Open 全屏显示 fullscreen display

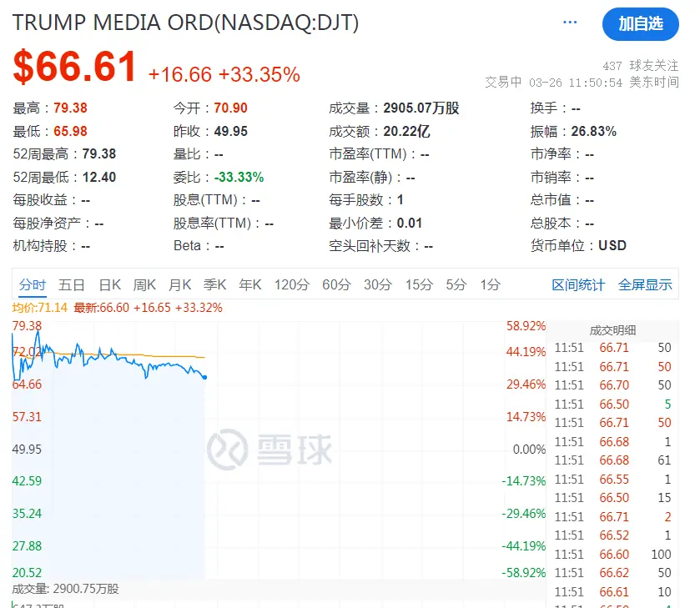pos(645,285)
